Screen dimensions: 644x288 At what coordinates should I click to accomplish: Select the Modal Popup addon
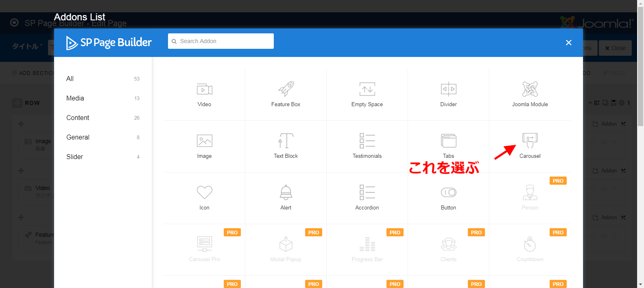pos(286,250)
